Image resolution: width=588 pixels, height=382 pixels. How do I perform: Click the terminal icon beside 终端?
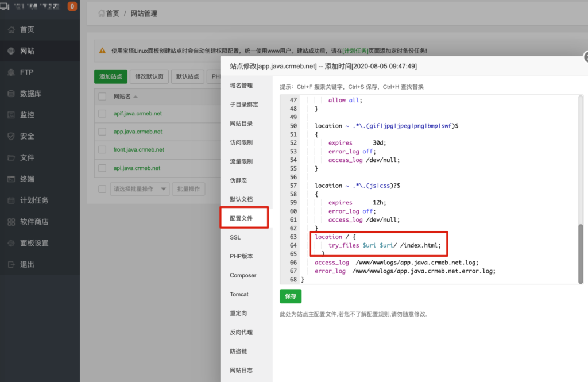click(11, 179)
